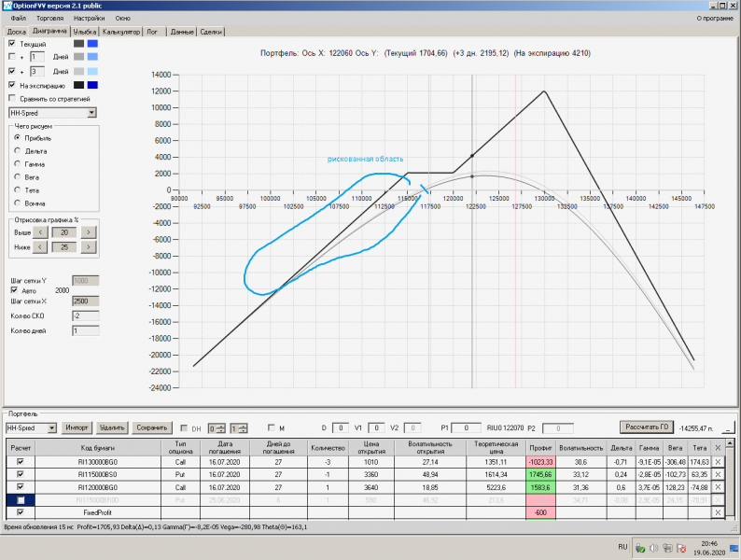Open the 'Файл' menu
741x560 pixels.
pyautogui.click(x=19, y=18)
